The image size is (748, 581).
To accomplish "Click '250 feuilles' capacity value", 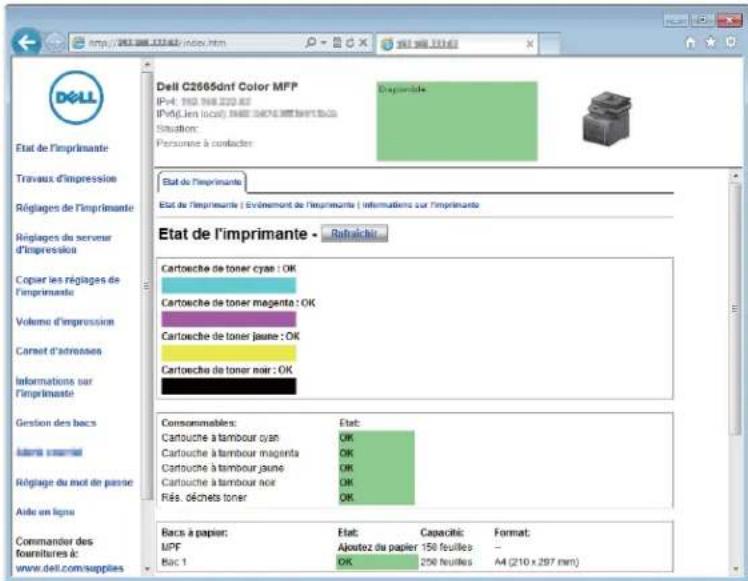I will [x=446, y=562].
